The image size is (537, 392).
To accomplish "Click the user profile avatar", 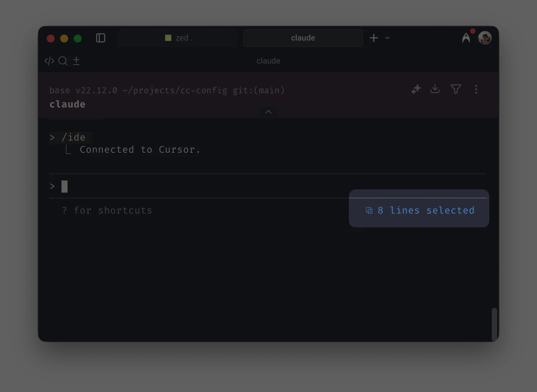I will pyautogui.click(x=485, y=38).
